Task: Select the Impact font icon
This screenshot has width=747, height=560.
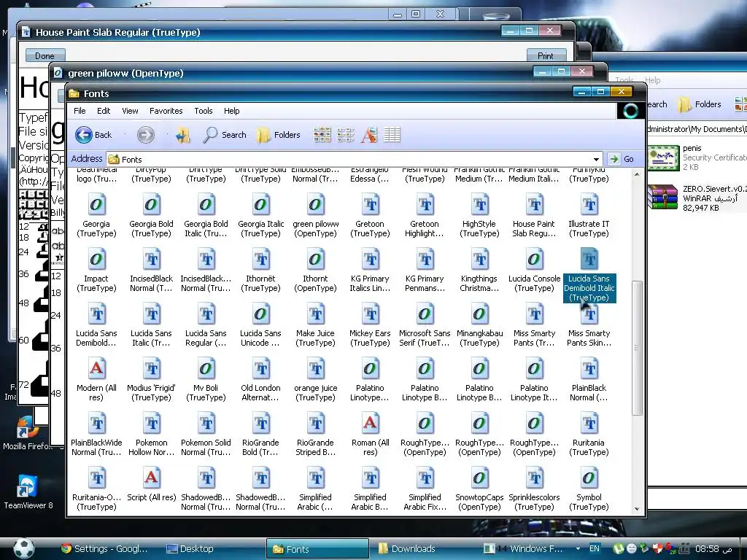Action: [96, 260]
